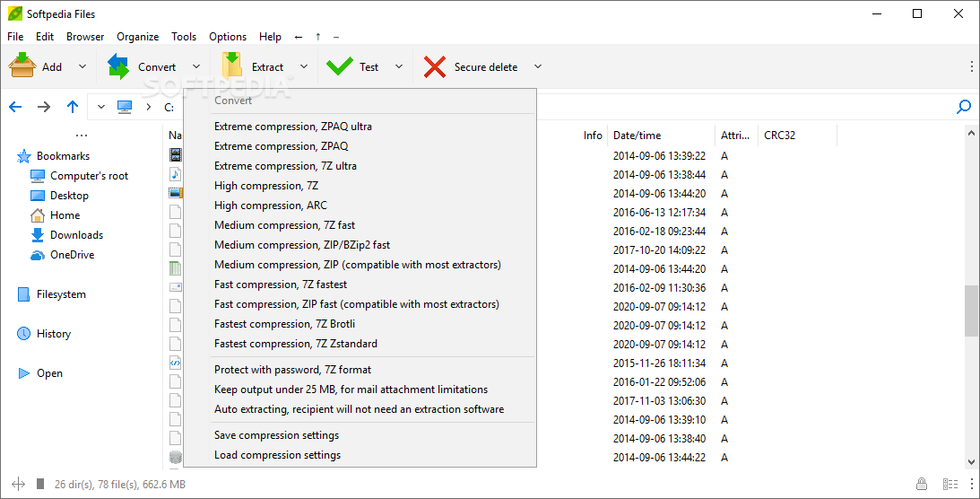This screenshot has height=499, width=980.
Task: Click the move arrows icon in status bar
Action: 18,484
